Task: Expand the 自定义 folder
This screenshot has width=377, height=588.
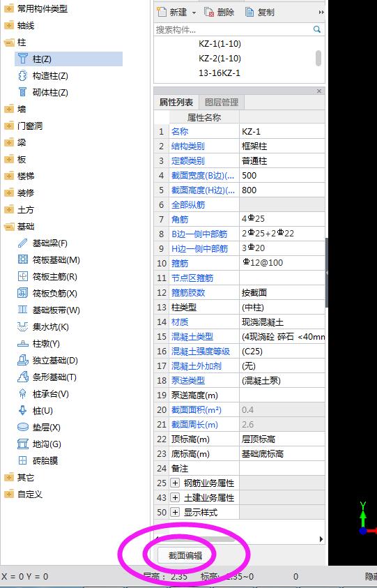Action: [x=9, y=495]
